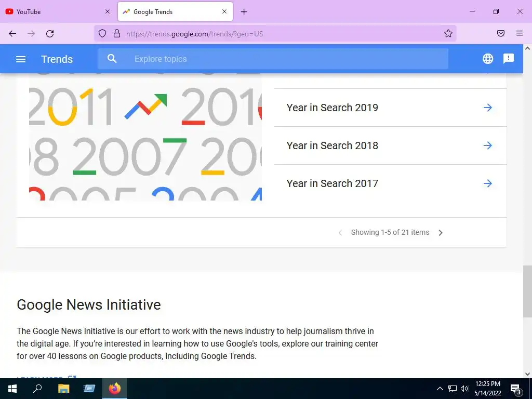Click the browser forward arrow
The height and width of the screenshot is (399, 532).
pos(31,33)
